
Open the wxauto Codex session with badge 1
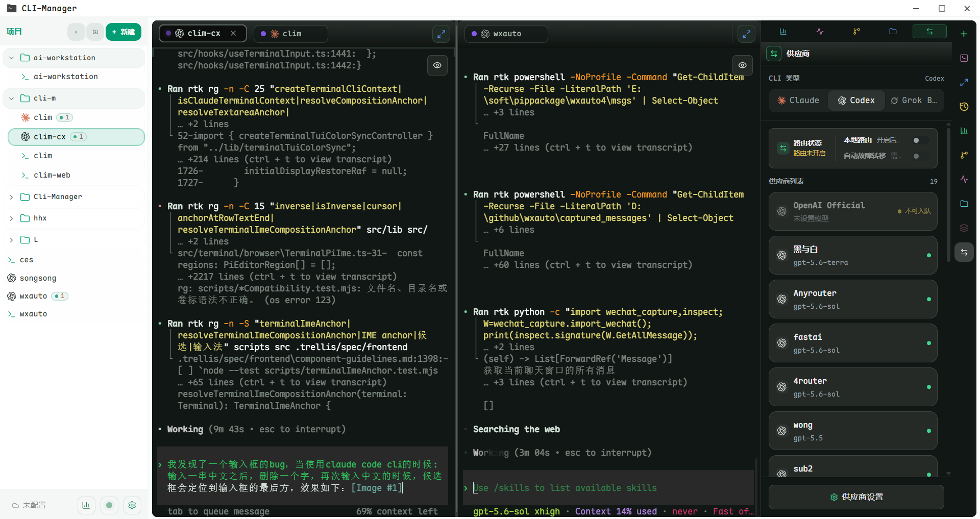(x=74, y=296)
